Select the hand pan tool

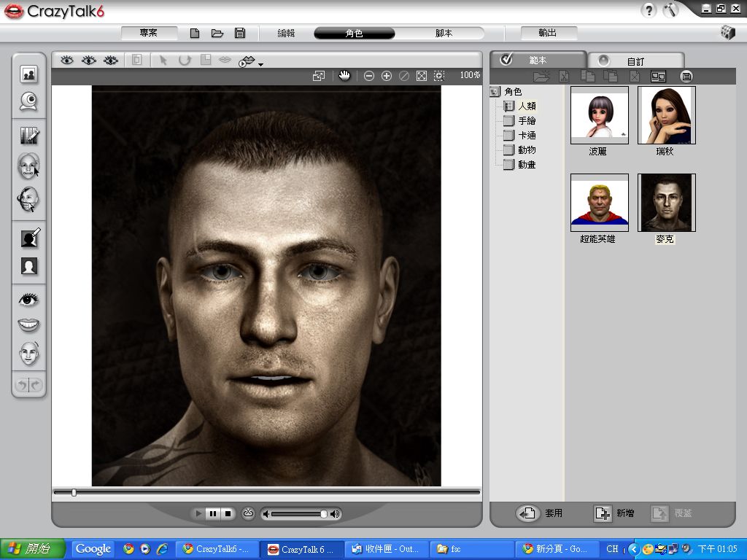tap(344, 76)
